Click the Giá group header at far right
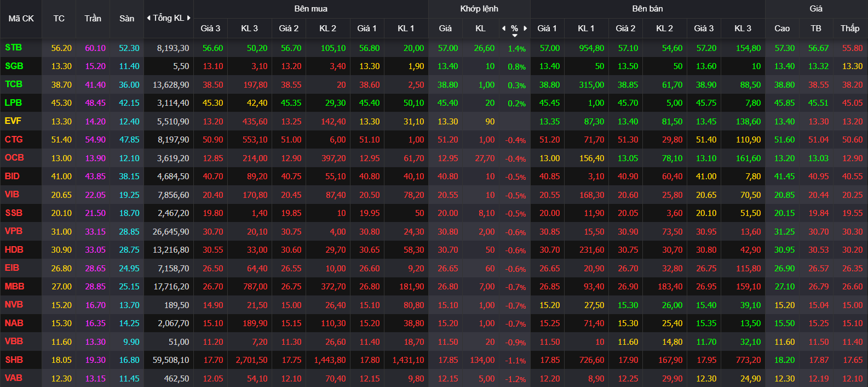This screenshot has height=387, width=868. (816, 9)
